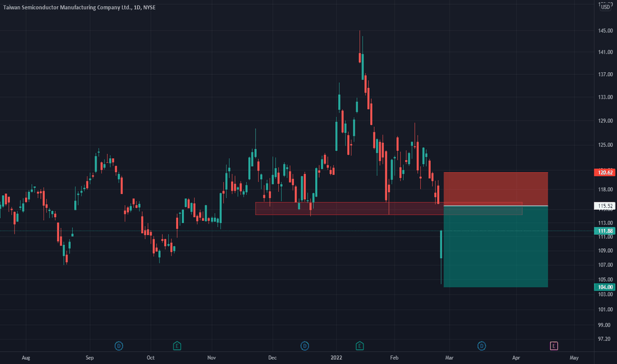617x364 pixels.
Task: Click the 137.00 price axis label
Action: click(606, 74)
